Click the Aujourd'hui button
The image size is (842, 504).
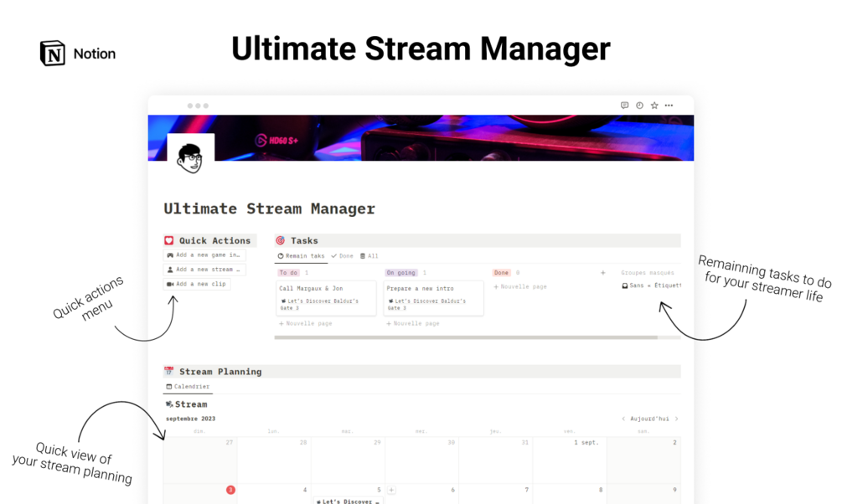[x=649, y=419]
